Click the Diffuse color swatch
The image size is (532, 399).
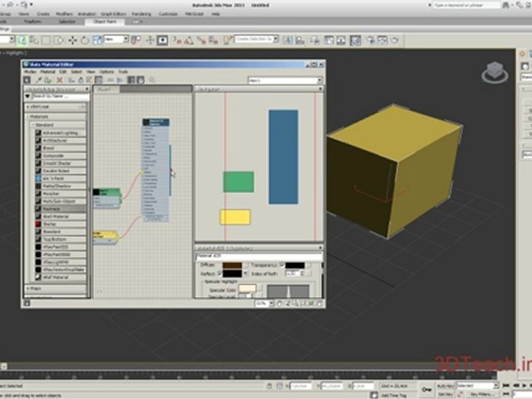pyautogui.click(x=232, y=265)
